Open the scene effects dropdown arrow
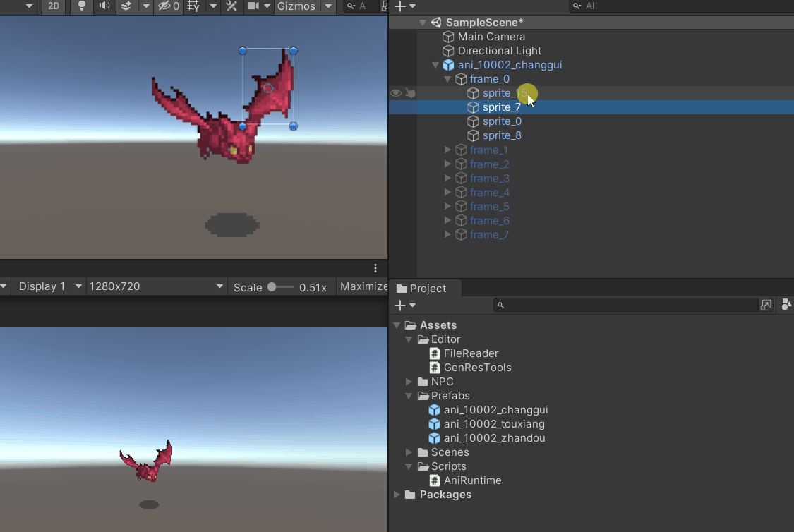Viewport: 794px width, 532px height. [146, 6]
